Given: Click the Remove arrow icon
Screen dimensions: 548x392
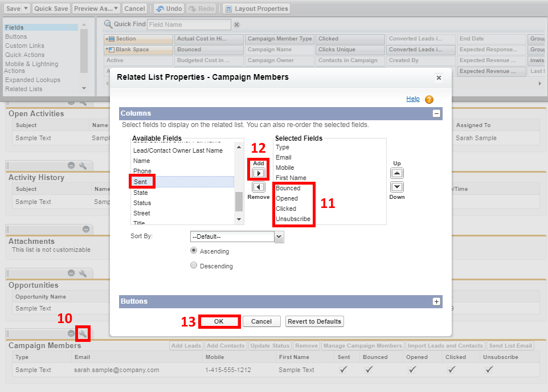Looking at the screenshot, I should pos(258,187).
